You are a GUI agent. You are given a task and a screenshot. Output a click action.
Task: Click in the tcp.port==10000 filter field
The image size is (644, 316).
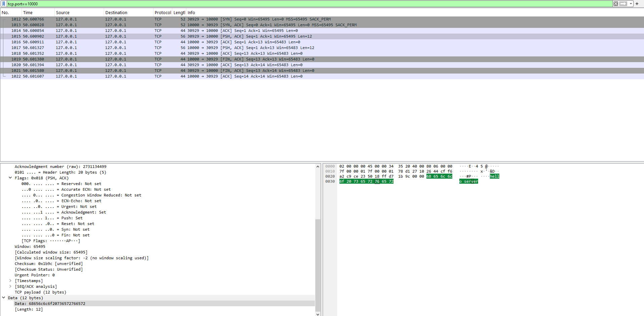(x=302, y=4)
